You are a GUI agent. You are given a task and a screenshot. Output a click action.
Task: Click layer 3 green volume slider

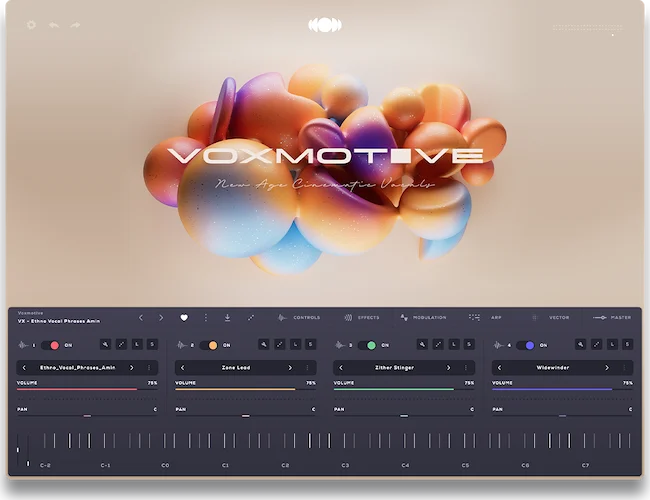pyautogui.click(x=404, y=389)
